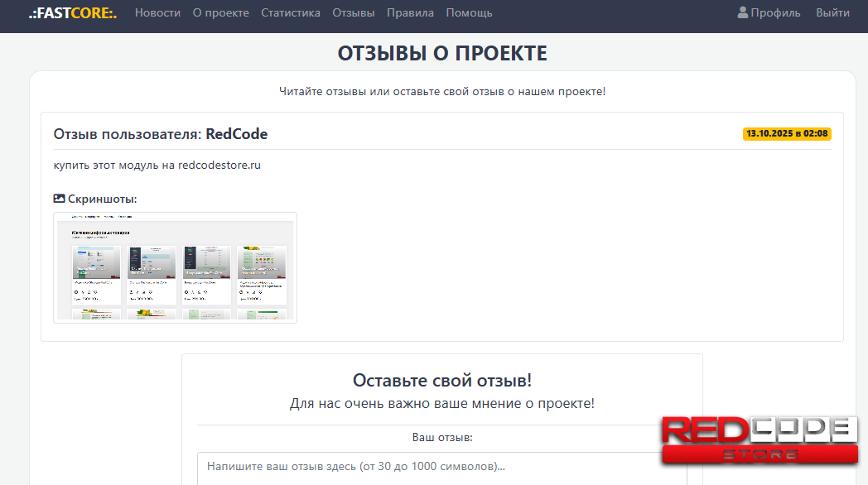Open the О проекте page
This screenshot has height=485, width=868.
point(220,12)
